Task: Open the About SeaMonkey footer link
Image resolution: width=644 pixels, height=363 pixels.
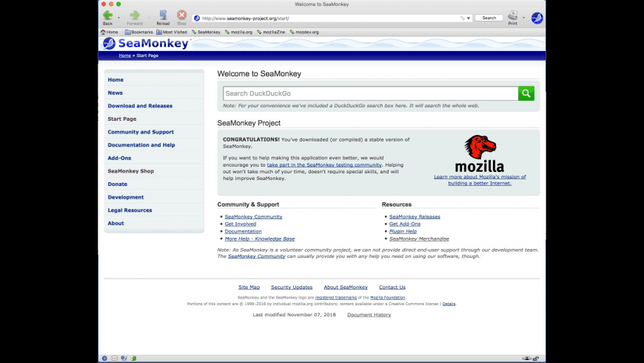Action: click(x=346, y=287)
